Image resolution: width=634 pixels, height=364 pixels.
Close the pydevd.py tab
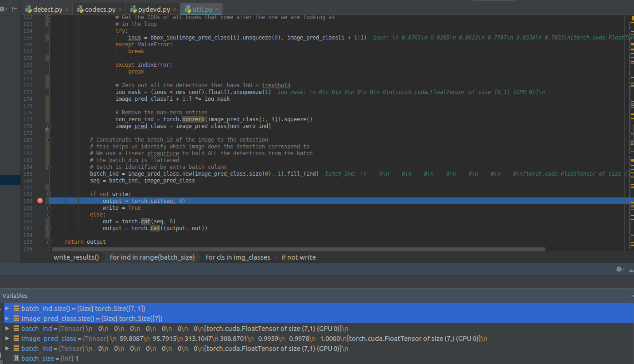[x=175, y=9]
